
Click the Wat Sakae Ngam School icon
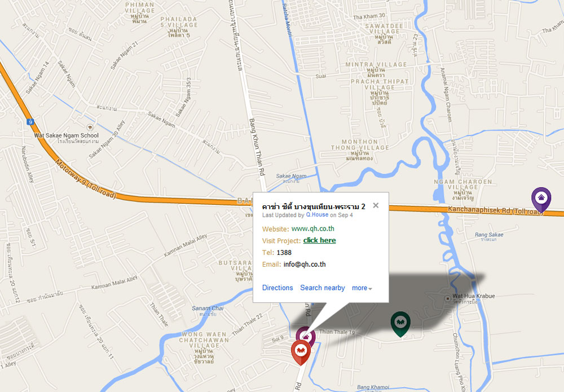(x=90, y=127)
